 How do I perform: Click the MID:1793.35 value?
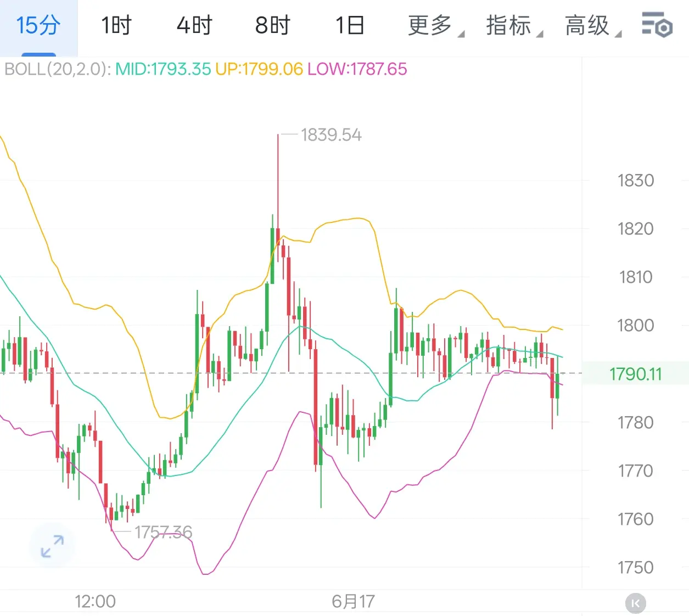click(163, 69)
